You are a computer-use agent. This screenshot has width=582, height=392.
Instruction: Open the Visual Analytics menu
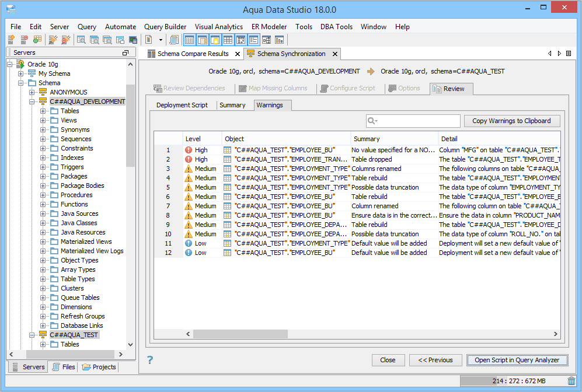pos(219,27)
